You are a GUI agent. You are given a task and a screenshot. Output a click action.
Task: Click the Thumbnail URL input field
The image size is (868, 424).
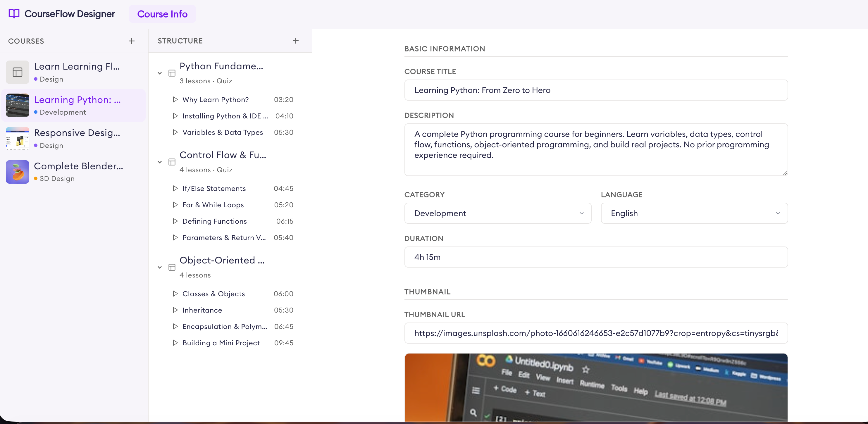(595, 333)
